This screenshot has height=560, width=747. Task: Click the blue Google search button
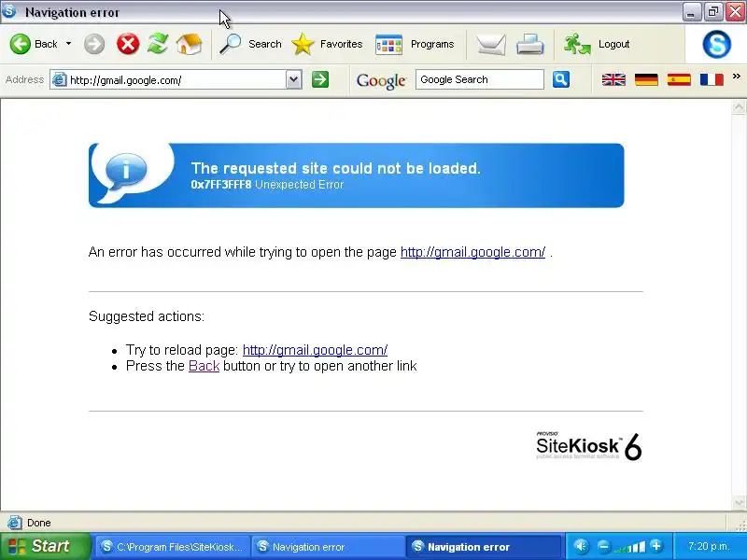point(561,79)
